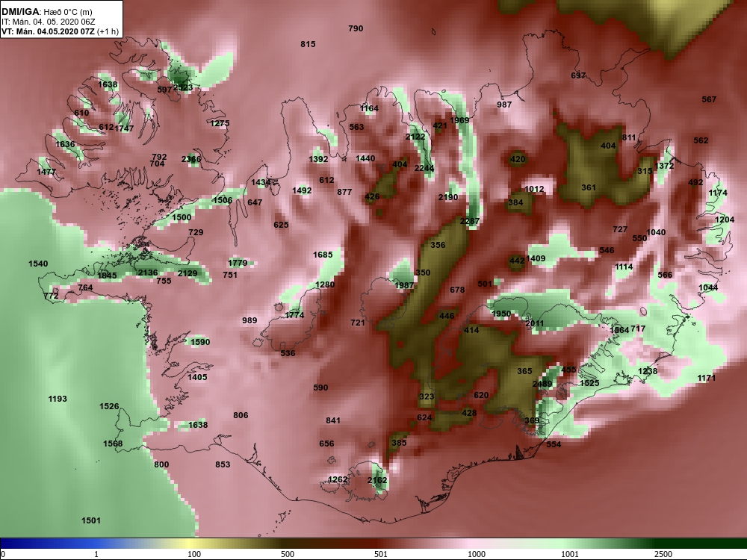
Task: Select the map value 853
Action: pyautogui.click(x=223, y=464)
